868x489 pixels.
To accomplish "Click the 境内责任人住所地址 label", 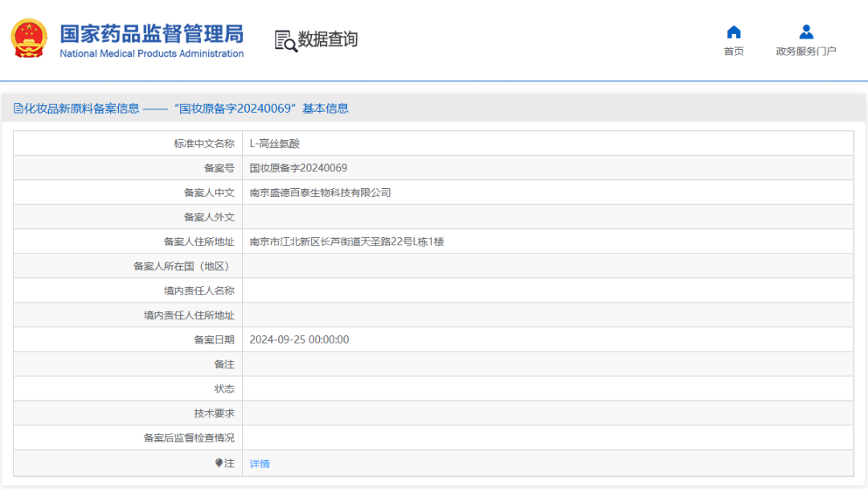I will click(x=189, y=315).
